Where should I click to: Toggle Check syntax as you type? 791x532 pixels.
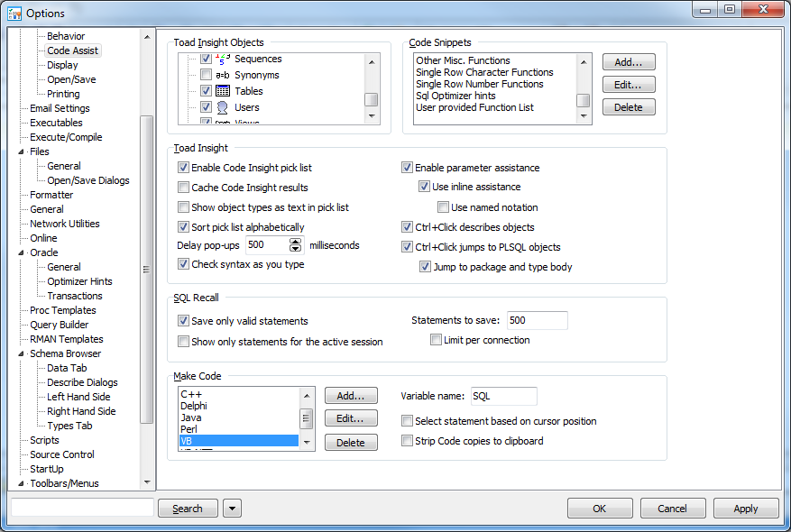(184, 263)
